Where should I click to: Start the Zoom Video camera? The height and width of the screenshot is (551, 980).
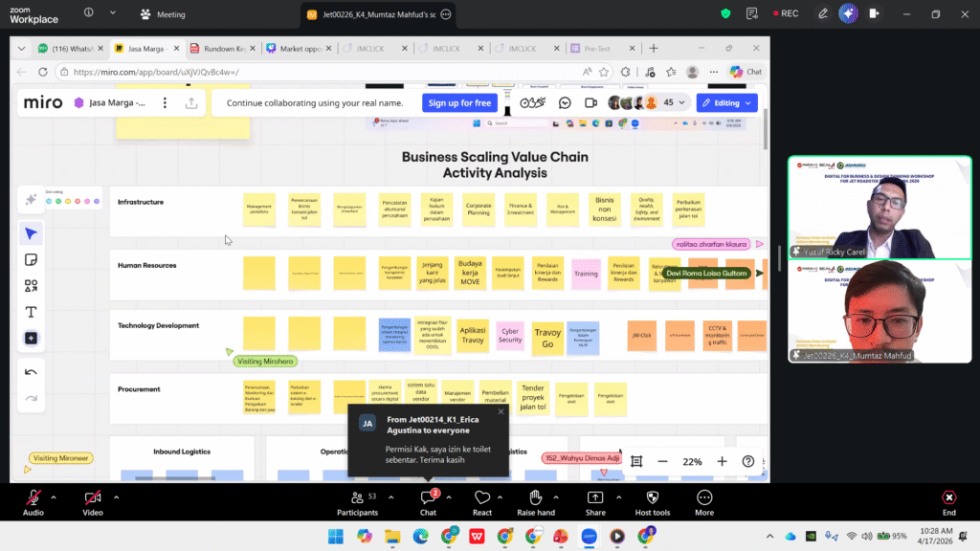[93, 503]
